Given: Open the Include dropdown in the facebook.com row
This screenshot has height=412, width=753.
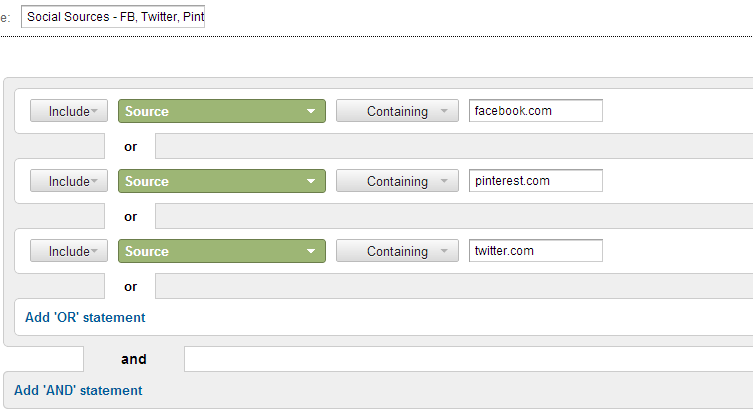Looking at the screenshot, I should pos(68,111).
